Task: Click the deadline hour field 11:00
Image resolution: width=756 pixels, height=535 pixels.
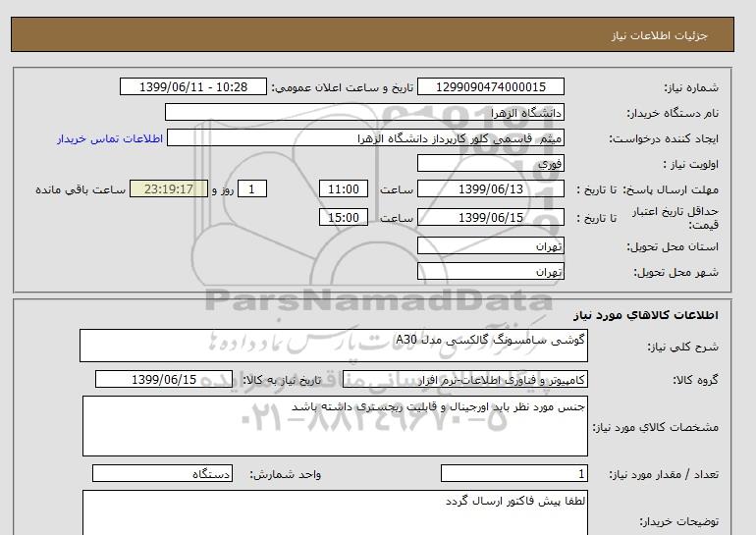Action: click(344, 188)
